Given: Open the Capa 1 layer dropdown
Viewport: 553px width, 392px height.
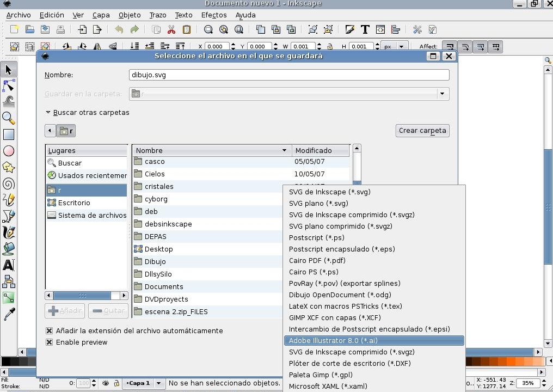Looking at the screenshot, I should (x=159, y=383).
